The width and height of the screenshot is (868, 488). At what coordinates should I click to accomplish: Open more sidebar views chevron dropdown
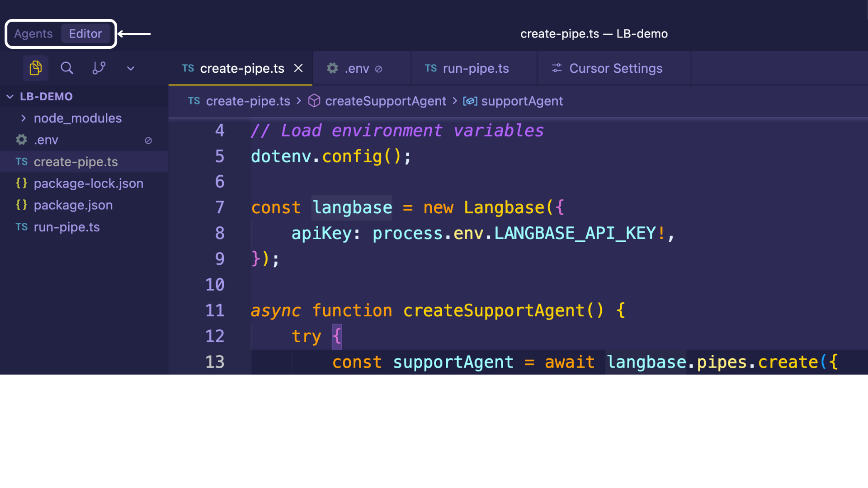tap(131, 69)
